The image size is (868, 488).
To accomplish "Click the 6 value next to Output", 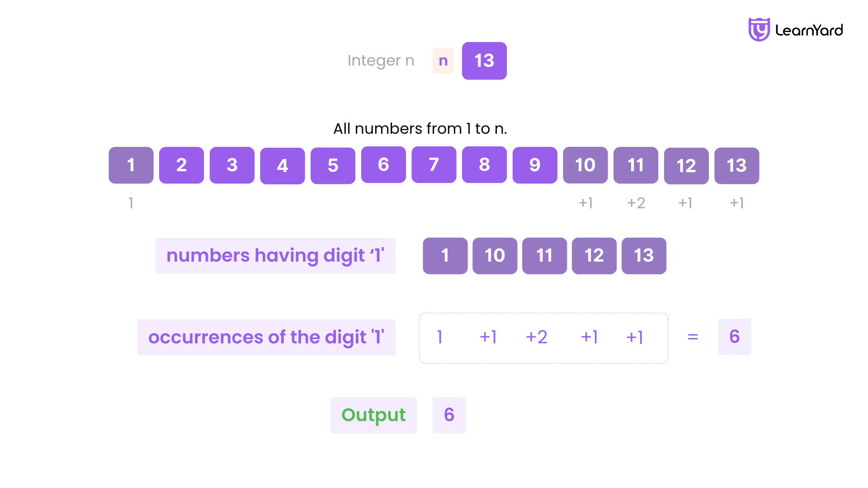I will pos(449,415).
